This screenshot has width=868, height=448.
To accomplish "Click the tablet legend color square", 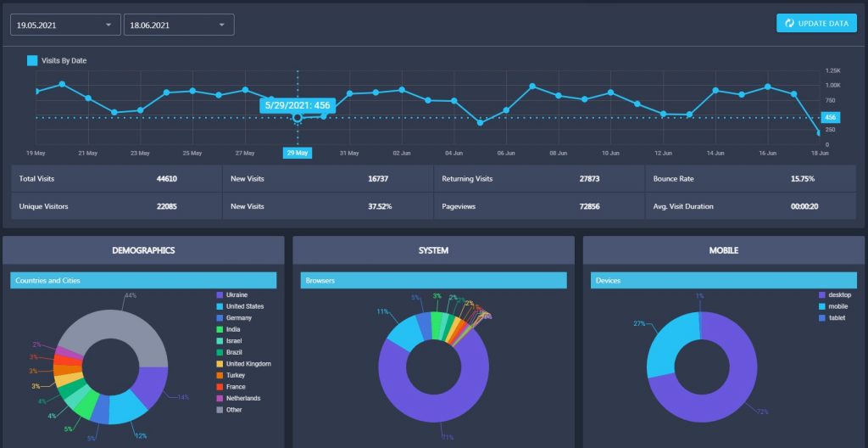I will pyautogui.click(x=821, y=317).
